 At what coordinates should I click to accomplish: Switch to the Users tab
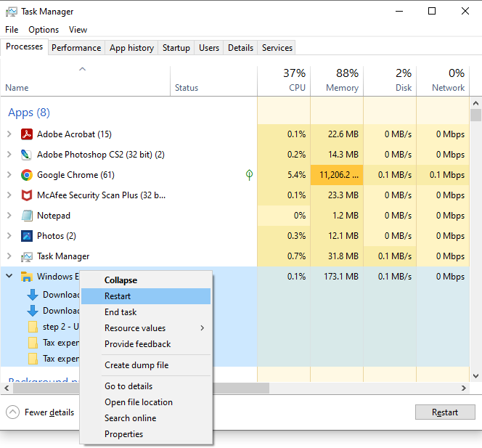(x=209, y=48)
